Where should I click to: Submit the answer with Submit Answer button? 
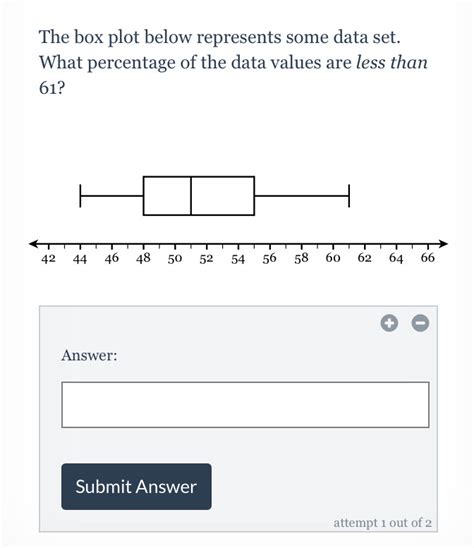136,486
